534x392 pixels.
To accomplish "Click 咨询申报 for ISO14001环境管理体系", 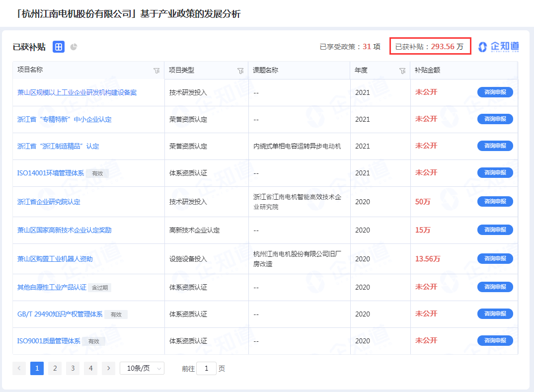I will coord(495,173).
